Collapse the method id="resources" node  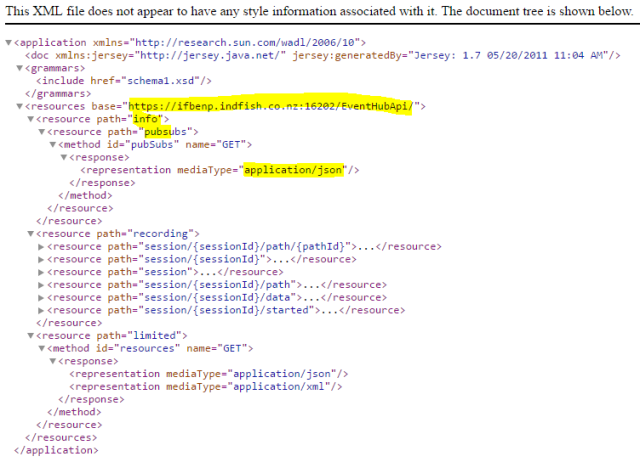(41, 349)
